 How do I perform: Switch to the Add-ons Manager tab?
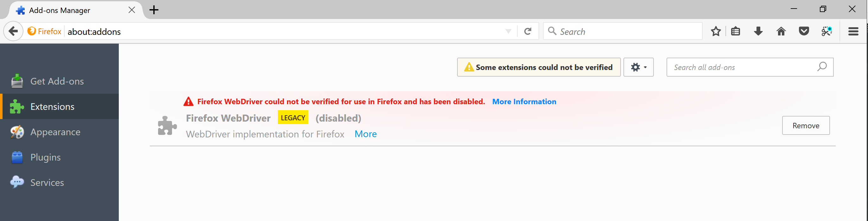coord(59,10)
